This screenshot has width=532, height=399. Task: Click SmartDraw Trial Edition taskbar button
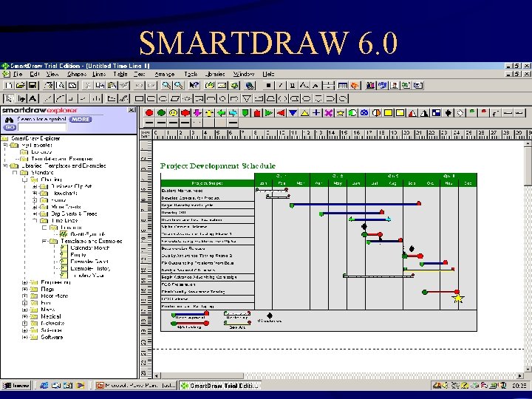[x=220, y=386]
